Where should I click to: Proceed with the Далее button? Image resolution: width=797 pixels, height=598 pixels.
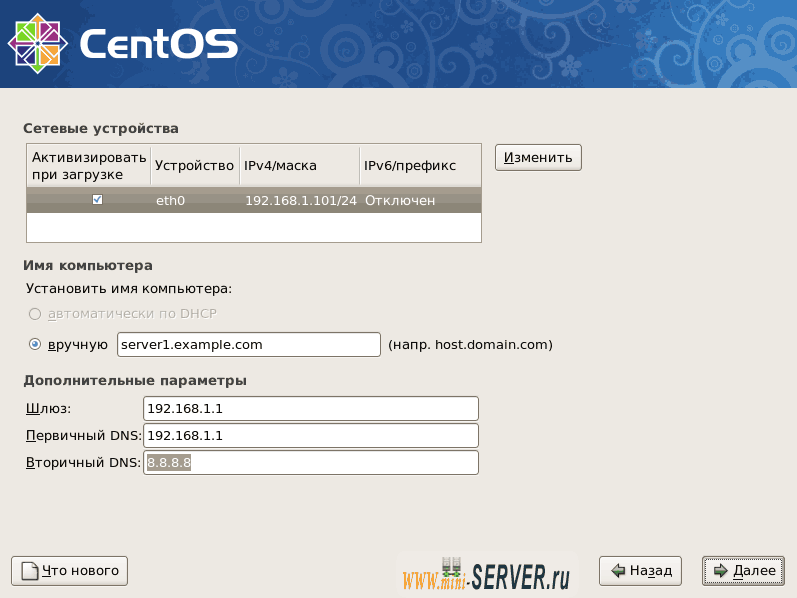pos(744,571)
